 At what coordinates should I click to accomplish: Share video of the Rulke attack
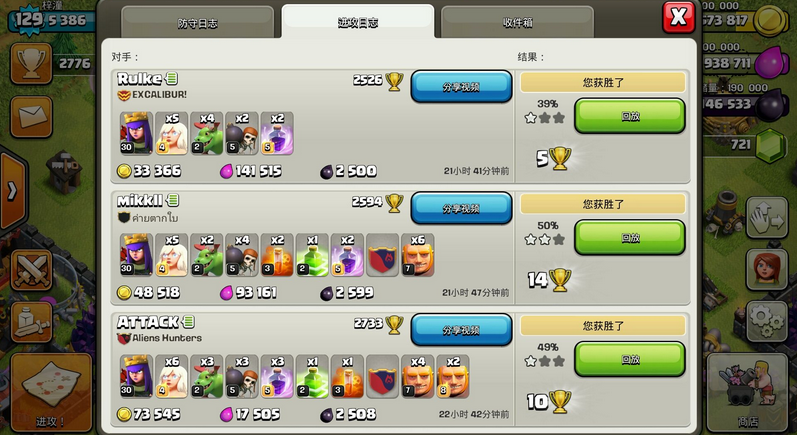pos(461,87)
